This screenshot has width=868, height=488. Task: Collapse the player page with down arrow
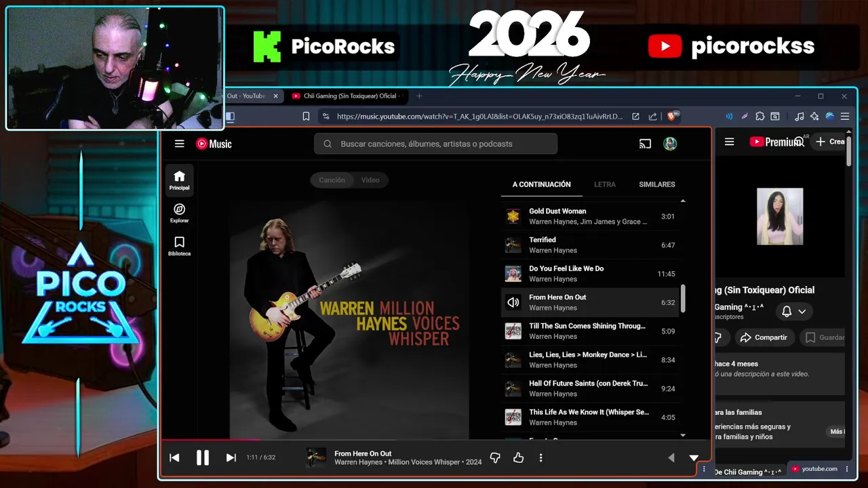point(694,457)
